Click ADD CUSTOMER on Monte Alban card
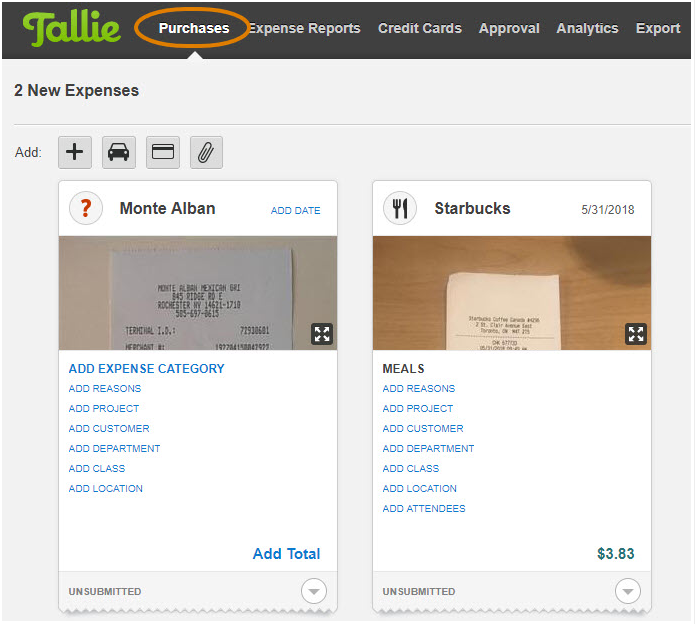The width and height of the screenshot is (695, 624). [x=109, y=429]
